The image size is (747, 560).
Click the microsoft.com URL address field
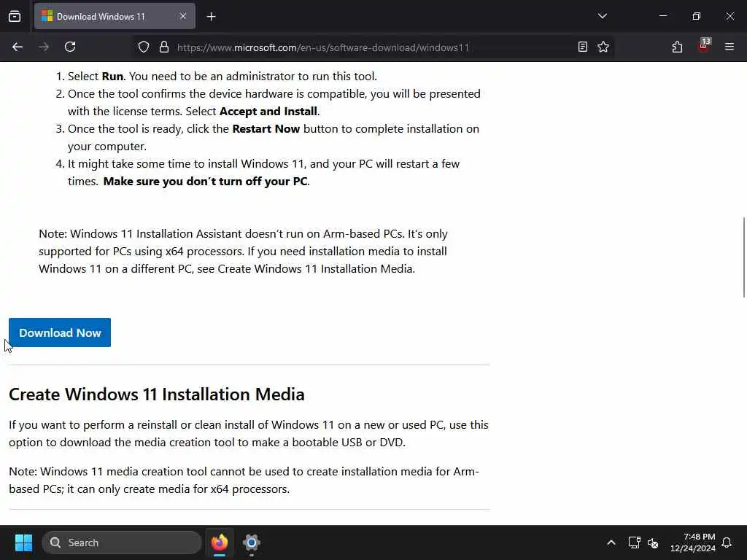point(323,47)
